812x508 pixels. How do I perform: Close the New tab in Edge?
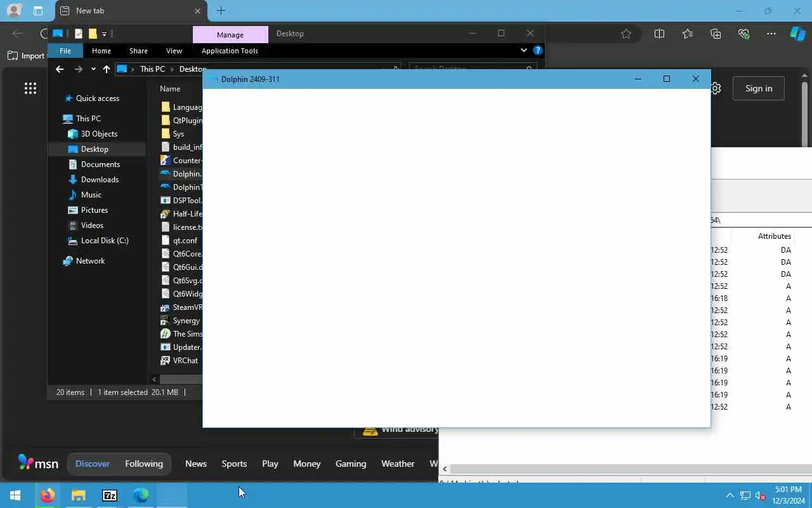pyautogui.click(x=197, y=11)
